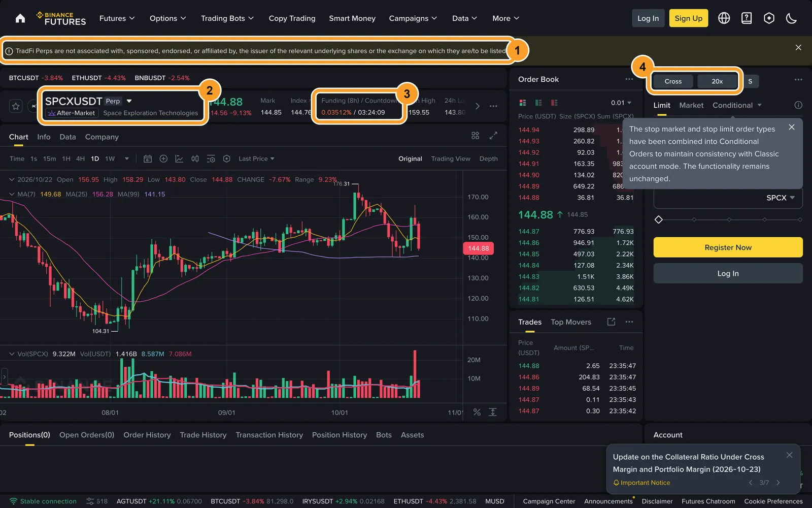Change SPCX order size unit

781,198
